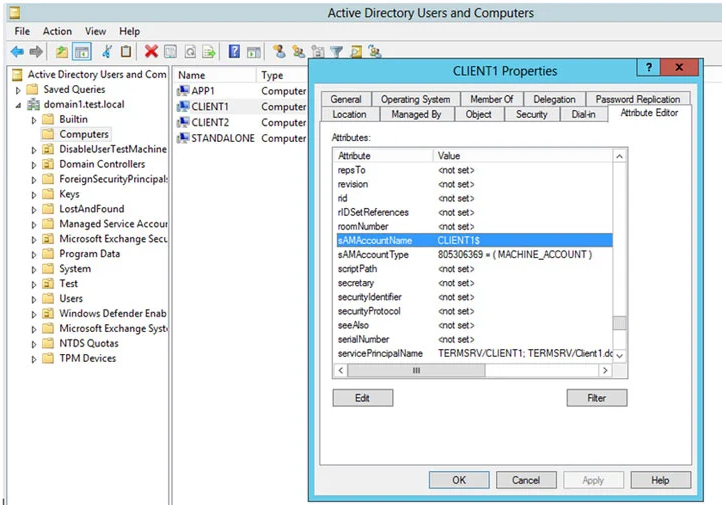This screenshot has width=726, height=516.
Task: Select the servicePrincipalName attribute row
Action: tap(474, 353)
